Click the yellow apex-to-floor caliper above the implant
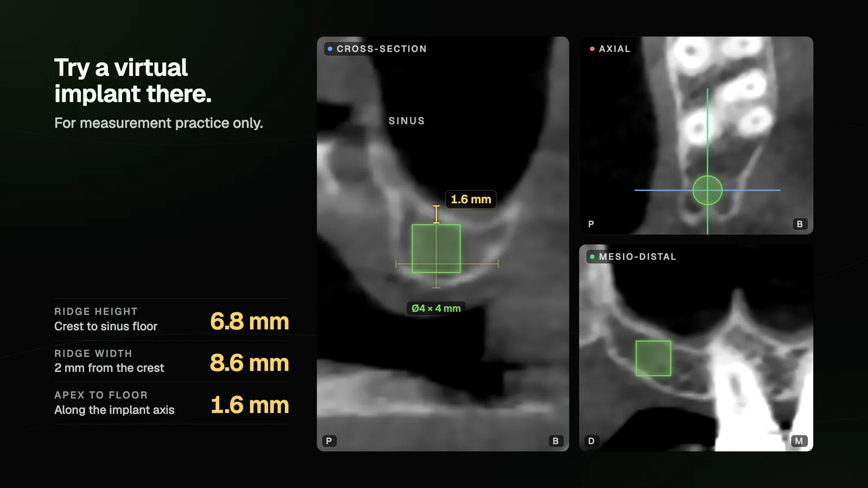The width and height of the screenshot is (868, 488). [436, 214]
